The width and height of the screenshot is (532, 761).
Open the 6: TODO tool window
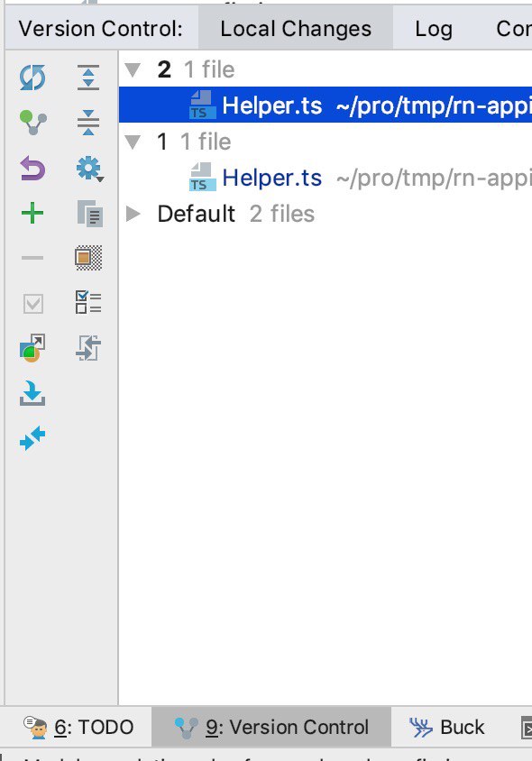coord(78,727)
